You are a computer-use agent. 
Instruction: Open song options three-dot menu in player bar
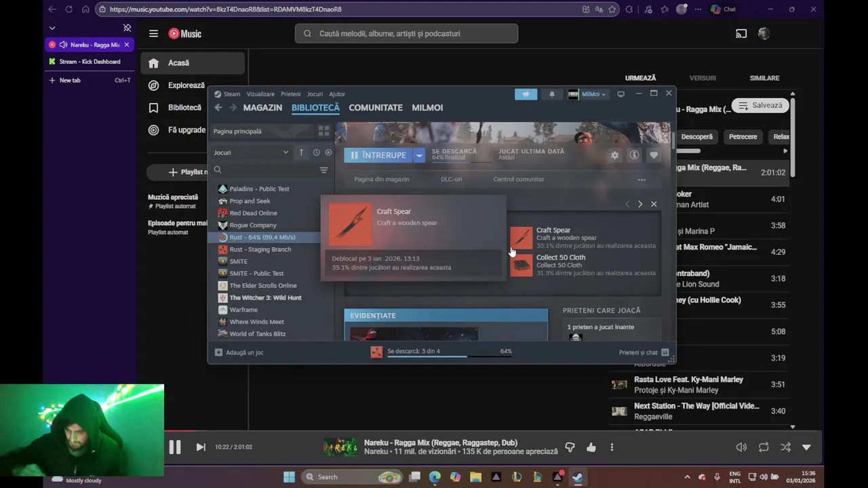pyautogui.click(x=612, y=447)
